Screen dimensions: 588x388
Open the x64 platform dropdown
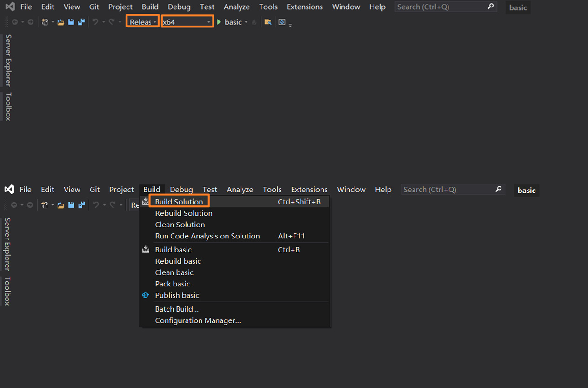click(187, 22)
